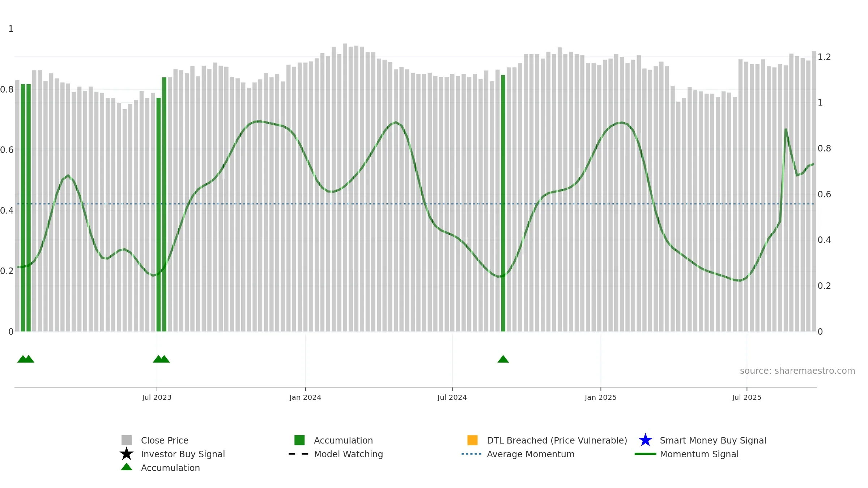Screen dimensions: 868x488
Task: Click the Jul 2024 axis label
Action: [452, 398]
